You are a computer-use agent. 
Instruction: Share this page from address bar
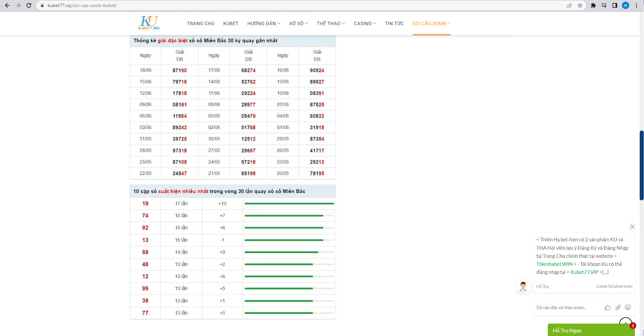point(569,6)
